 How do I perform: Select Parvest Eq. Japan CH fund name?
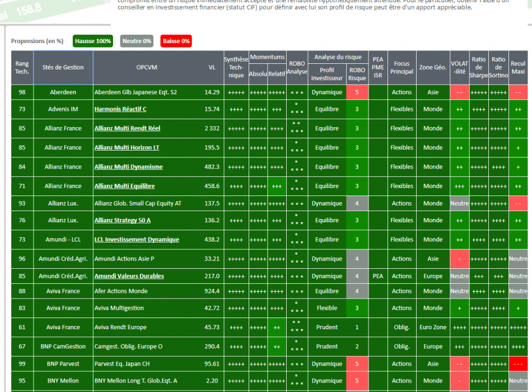click(x=122, y=364)
